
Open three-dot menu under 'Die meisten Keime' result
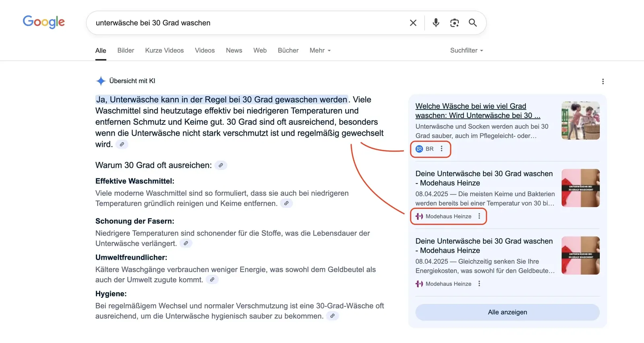click(x=479, y=216)
